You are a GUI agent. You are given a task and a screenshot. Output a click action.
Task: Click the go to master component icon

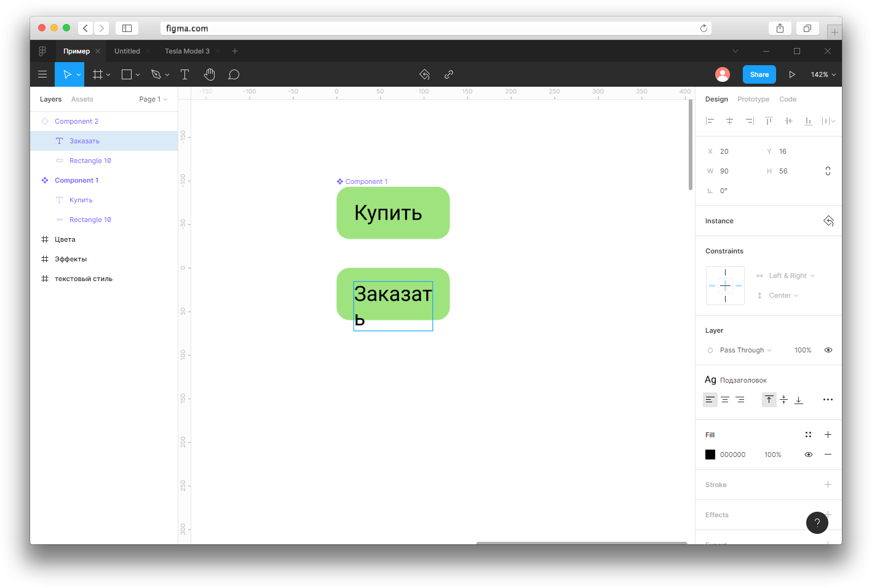(x=828, y=221)
